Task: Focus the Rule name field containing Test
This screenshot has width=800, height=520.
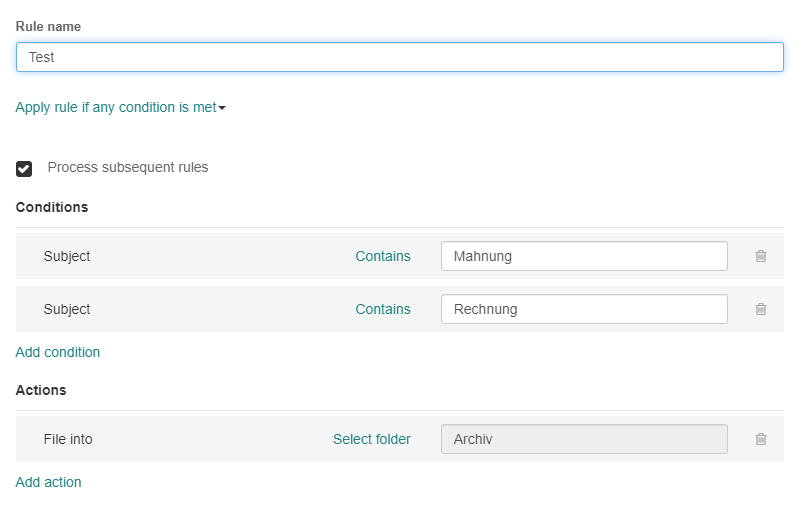Action: (400, 57)
